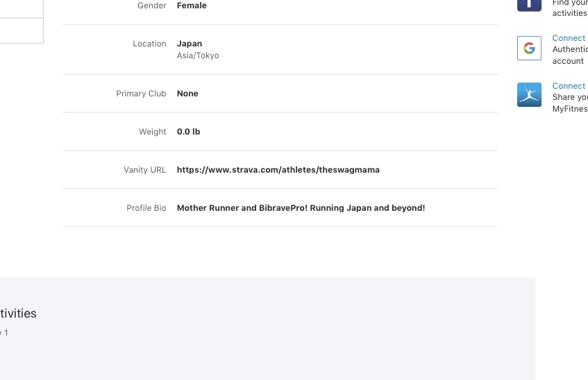Click the Asia/Tokyo time zone text
The image size is (588, 380).
pos(198,55)
